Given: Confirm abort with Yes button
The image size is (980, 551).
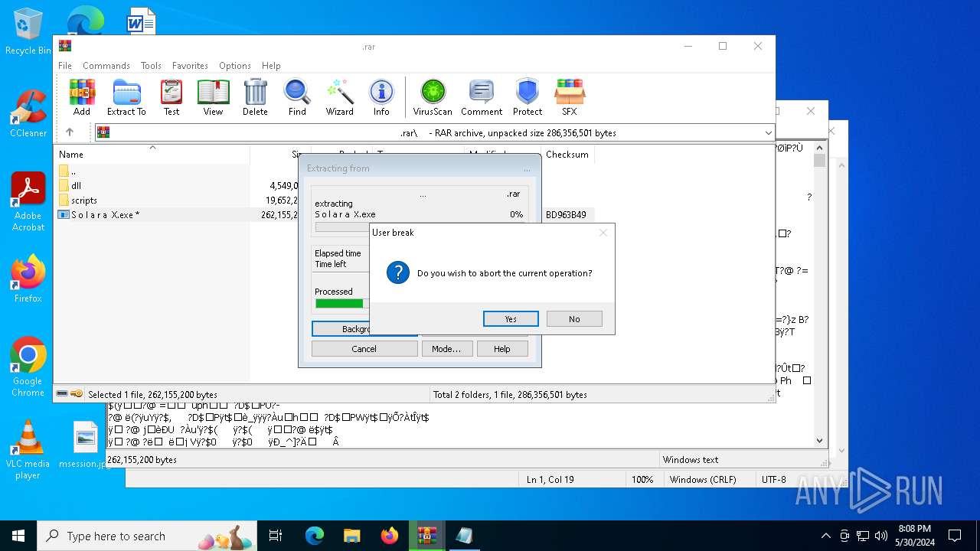Looking at the screenshot, I should click(511, 319).
